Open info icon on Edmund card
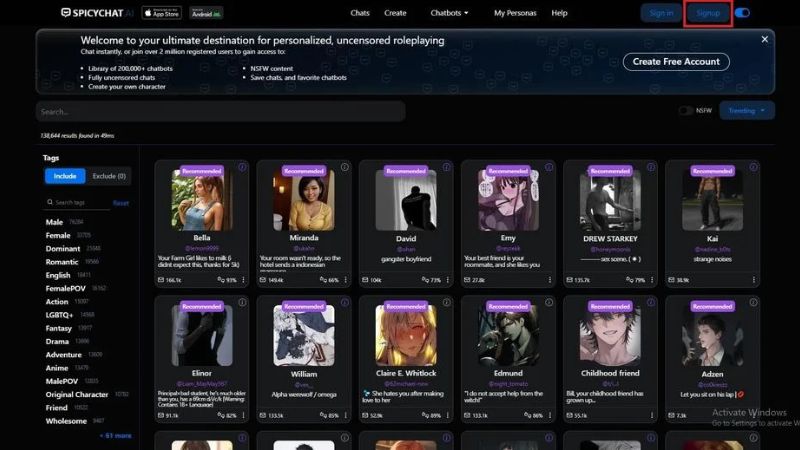The image size is (800, 450). [x=549, y=303]
